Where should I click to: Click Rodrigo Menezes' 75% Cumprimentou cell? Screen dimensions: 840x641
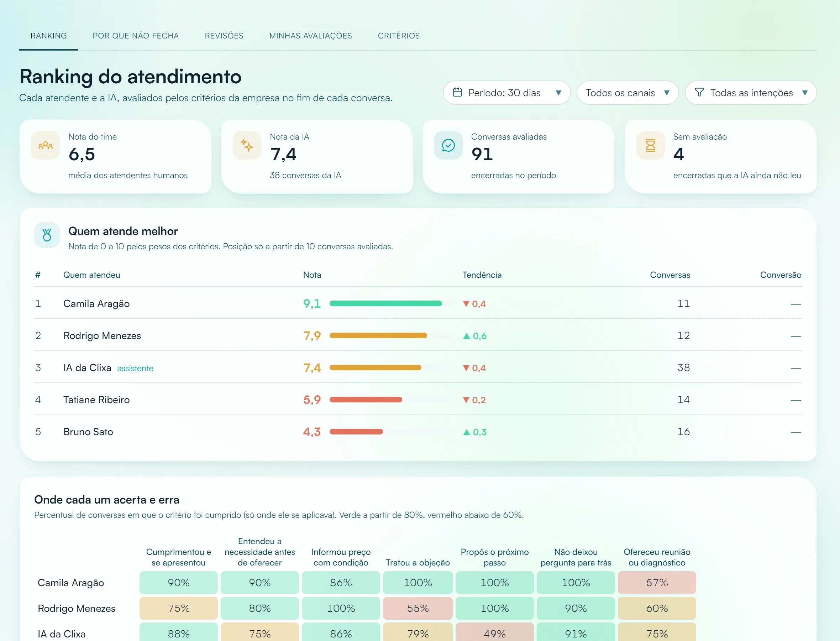[178, 608]
